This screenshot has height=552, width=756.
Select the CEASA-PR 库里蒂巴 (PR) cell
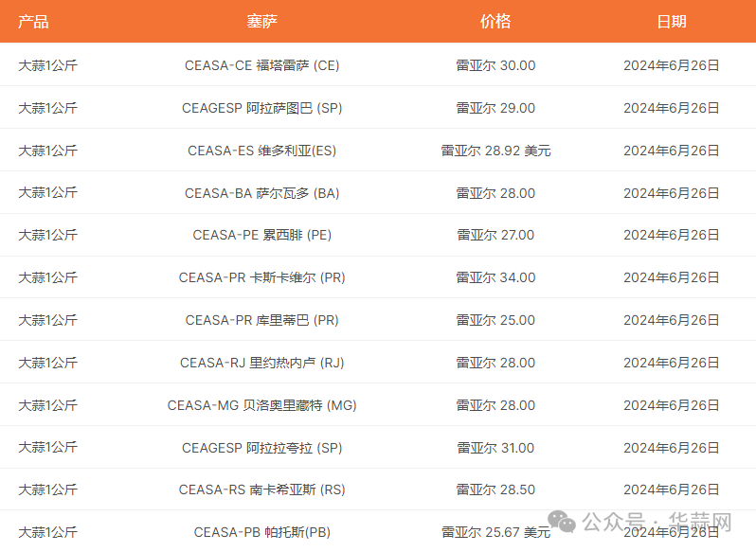(x=261, y=320)
